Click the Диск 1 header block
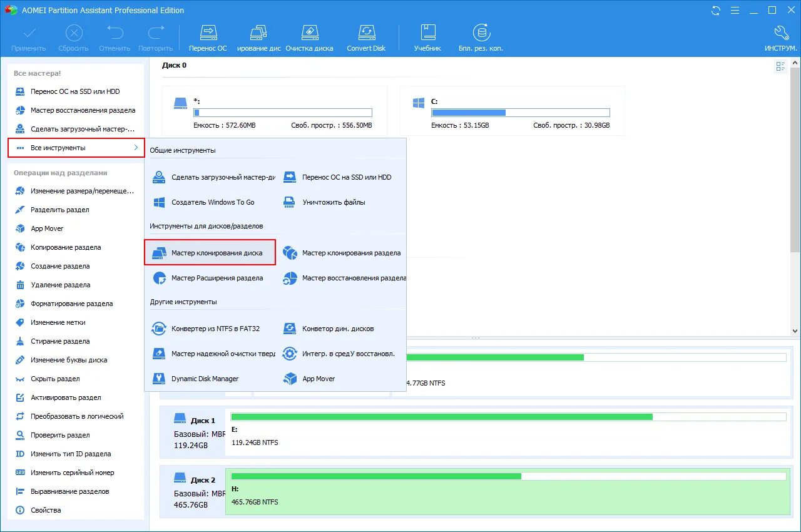The image size is (801, 532). pyautogui.click(x=193, y=431)
